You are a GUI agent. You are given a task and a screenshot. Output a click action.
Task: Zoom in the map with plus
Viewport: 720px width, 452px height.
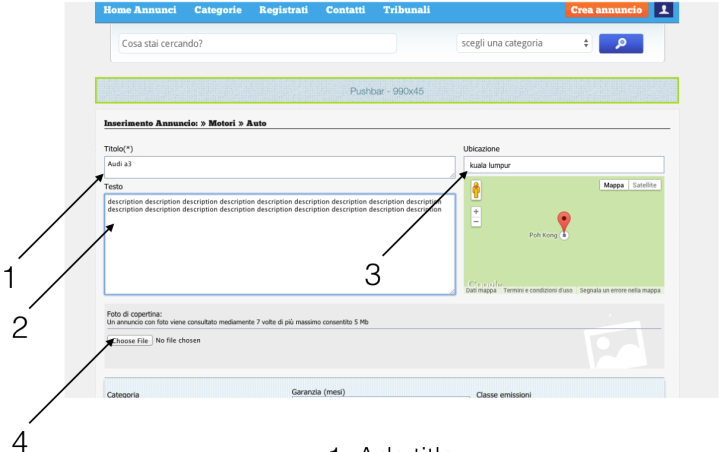[x=476, y=211]
